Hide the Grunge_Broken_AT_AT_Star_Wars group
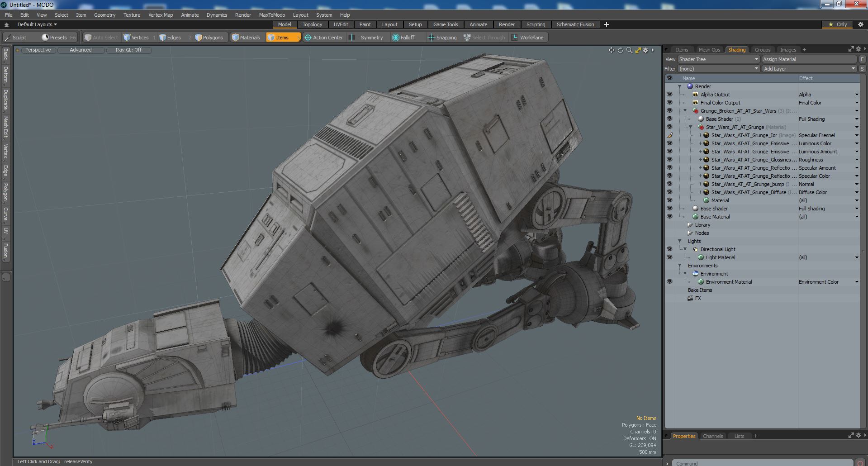 (x=669, y=111)
